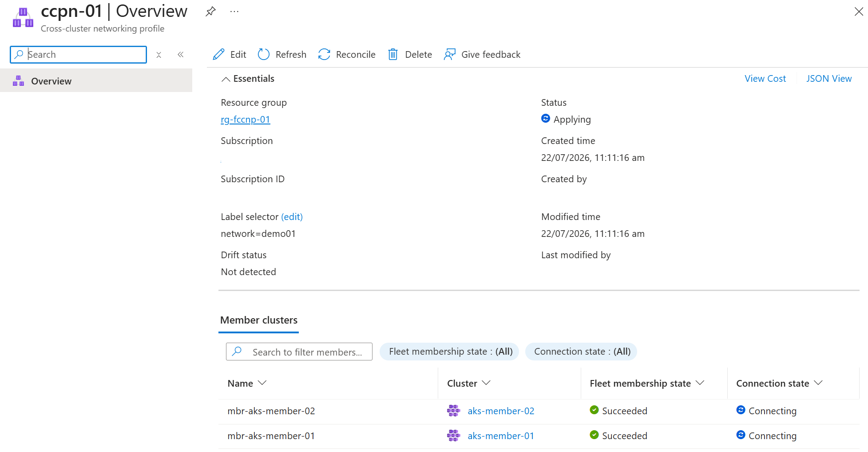868x452 pixels.
Task: Open the more options ellipsis menu
Action: point(234,12)
